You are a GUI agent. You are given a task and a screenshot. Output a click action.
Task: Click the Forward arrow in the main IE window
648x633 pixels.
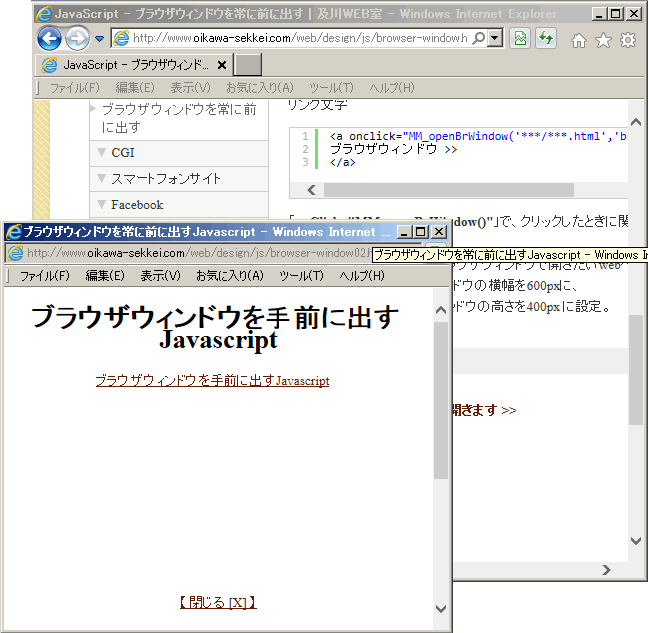[77, 38]
